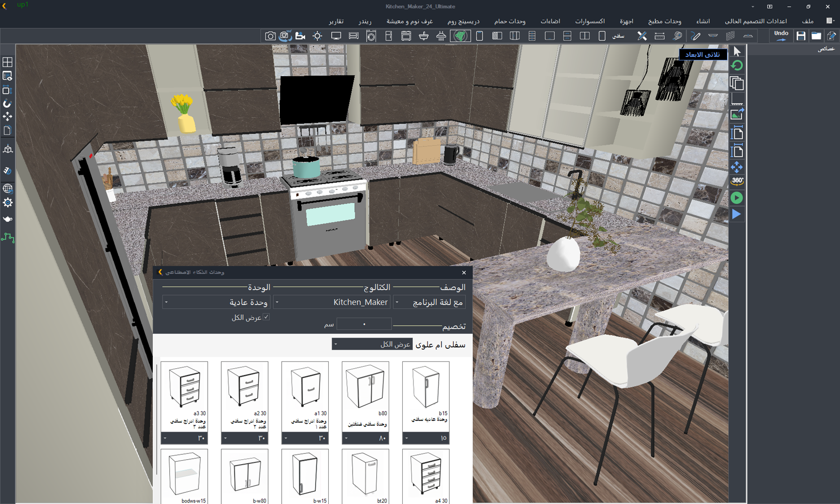The image size is (840, 504).
Task: Click the 360° view icon
Action: (737, 181)
